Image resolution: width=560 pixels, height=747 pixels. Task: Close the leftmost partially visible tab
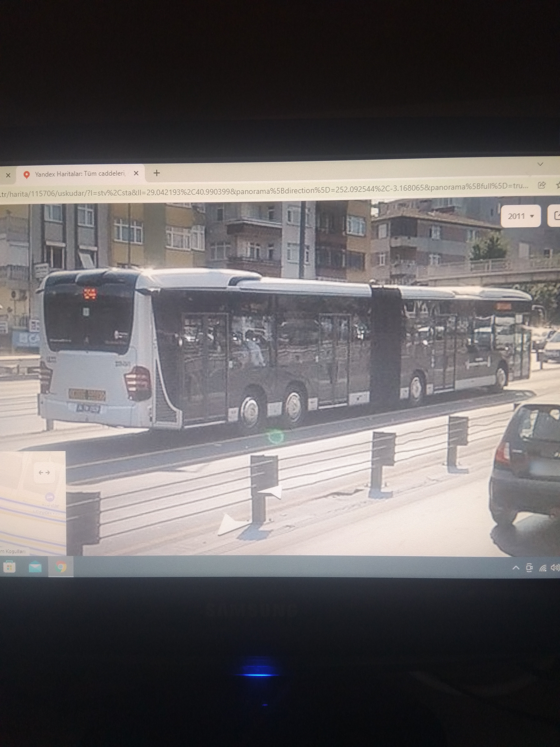(8, 175)
